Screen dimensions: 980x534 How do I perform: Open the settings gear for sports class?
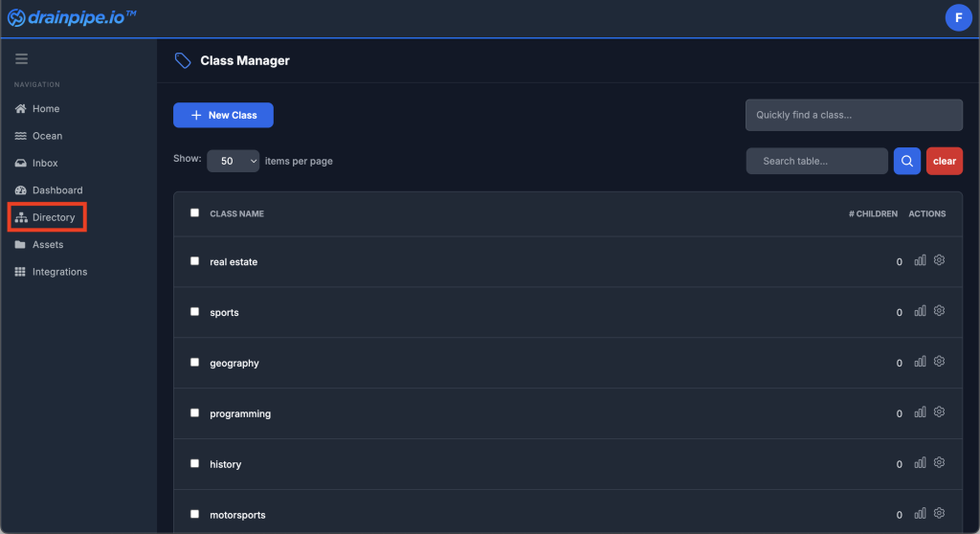pyautogui.click(x=939, y=311)
